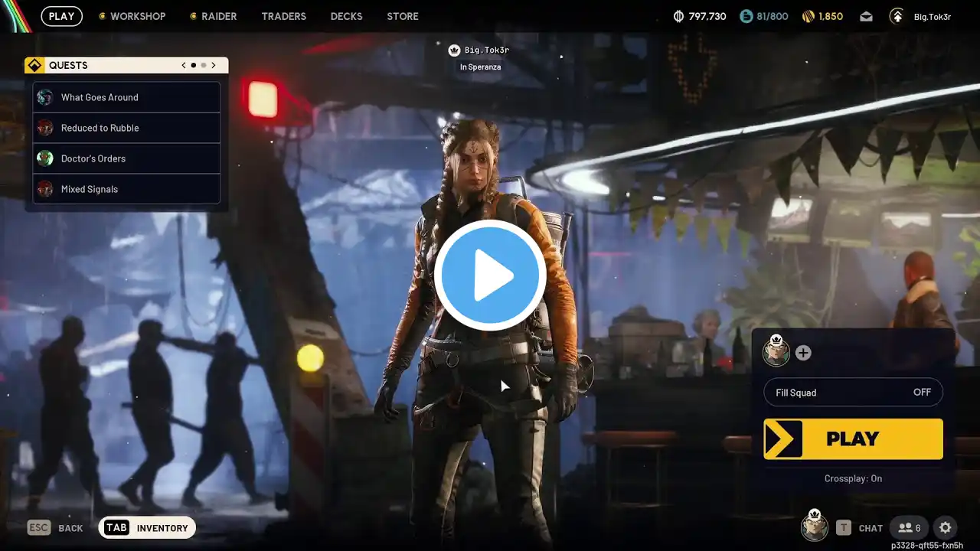Click the video play overlay button
Image resolution: width=980 pixels, height=551 pixels.
point(490,275)
